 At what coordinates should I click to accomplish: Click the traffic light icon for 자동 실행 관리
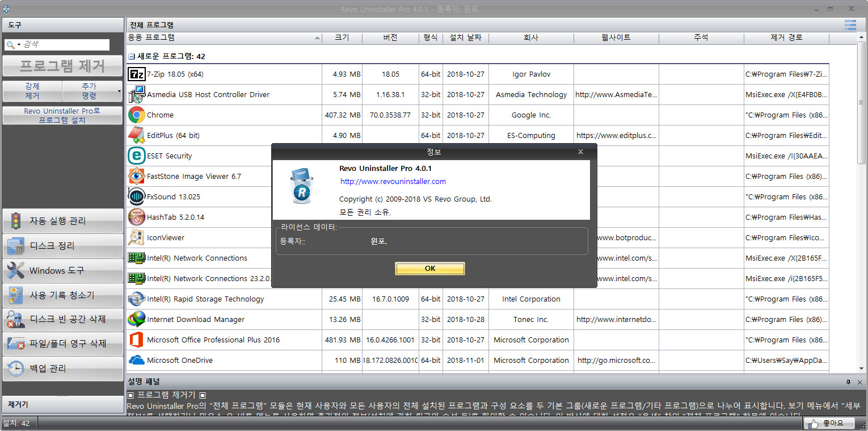[x=15, y=220]
